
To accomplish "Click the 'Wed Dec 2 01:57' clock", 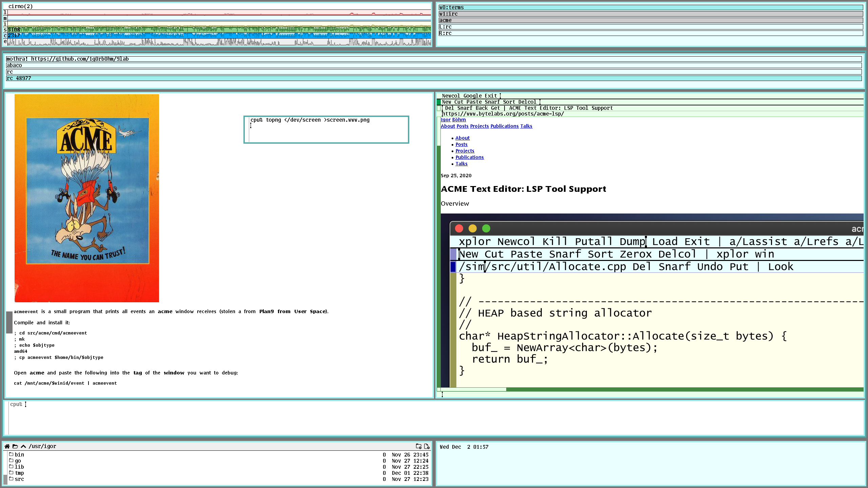I will [464, 447].
